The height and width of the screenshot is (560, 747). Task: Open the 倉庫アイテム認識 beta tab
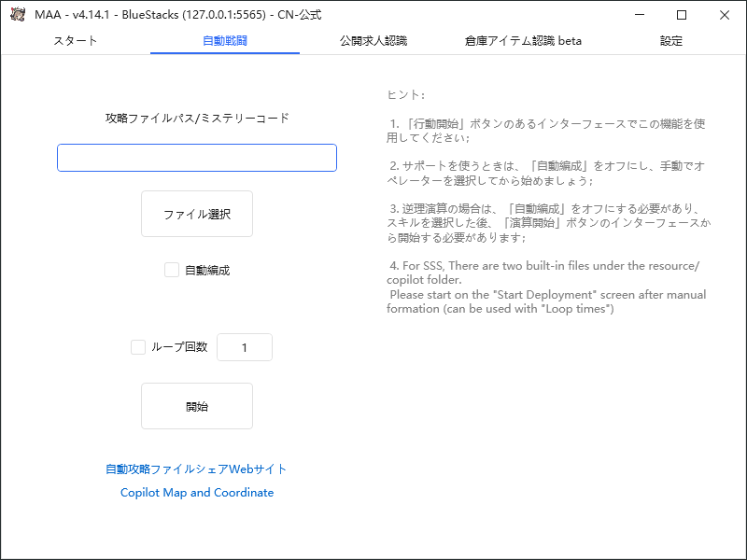523,41
